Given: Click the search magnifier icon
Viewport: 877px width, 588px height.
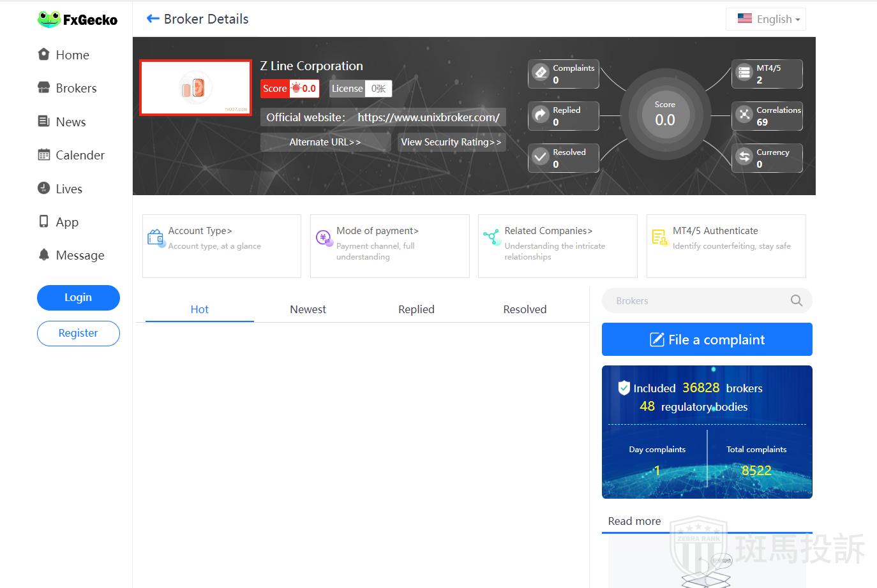Looking at the screenshot, I should pos(796,300).
